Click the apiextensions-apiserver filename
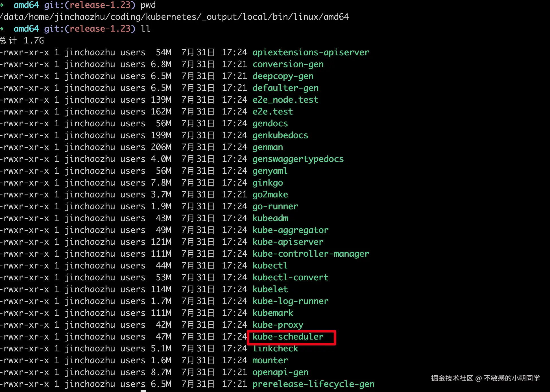550x392 pixels. tap(311, 52)
